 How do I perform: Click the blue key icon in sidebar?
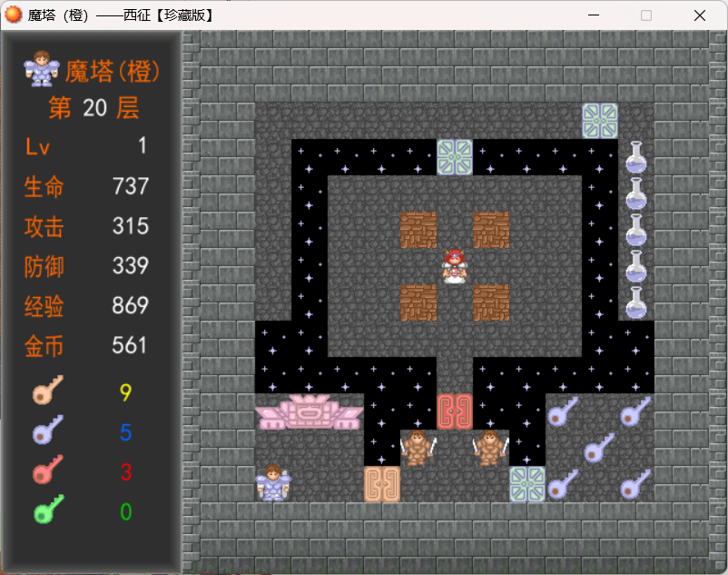(x=48, y=430)
